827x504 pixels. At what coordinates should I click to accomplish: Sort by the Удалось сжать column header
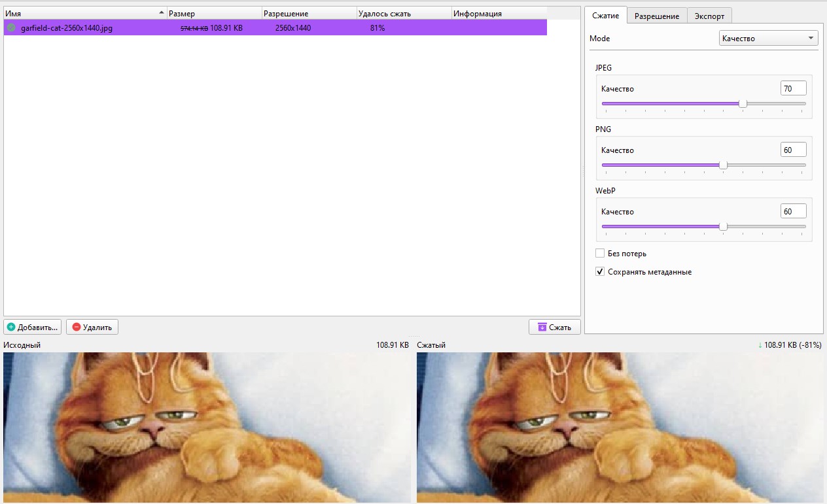click(404, 13)
